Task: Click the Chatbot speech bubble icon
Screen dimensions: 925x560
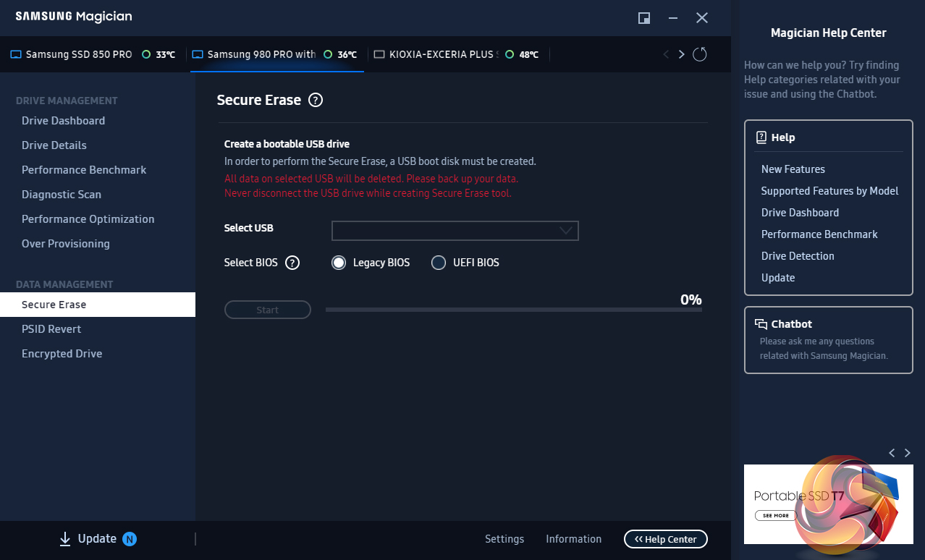Action: pos(761,324)
